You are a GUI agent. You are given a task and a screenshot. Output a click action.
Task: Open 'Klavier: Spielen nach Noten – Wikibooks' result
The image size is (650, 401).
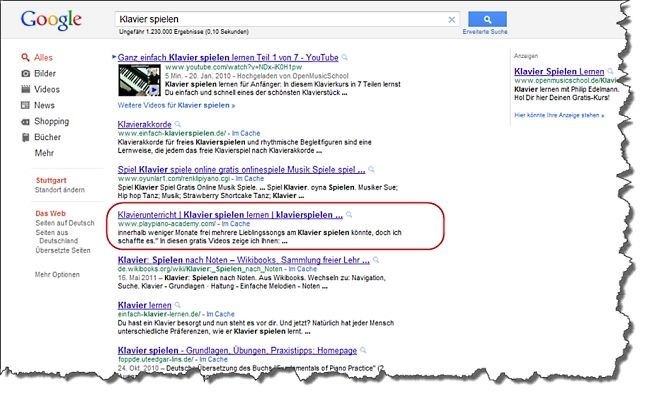click(x=243, y=260)
